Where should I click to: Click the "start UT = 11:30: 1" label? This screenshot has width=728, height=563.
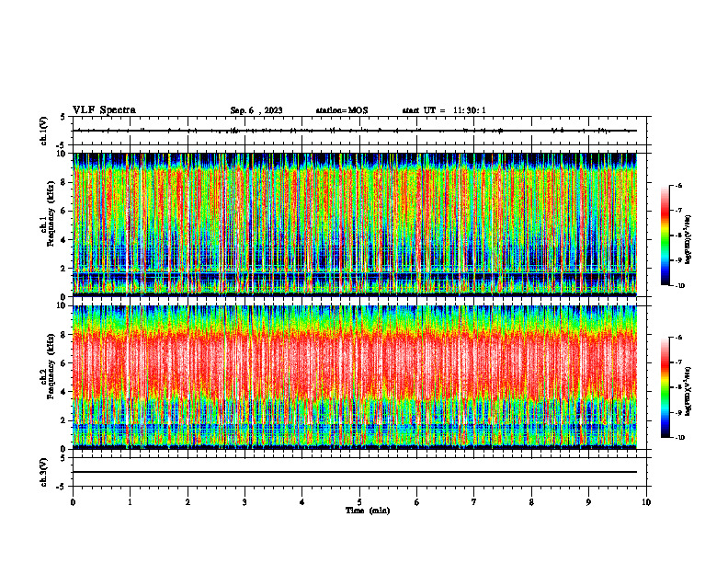click(444, 110)
